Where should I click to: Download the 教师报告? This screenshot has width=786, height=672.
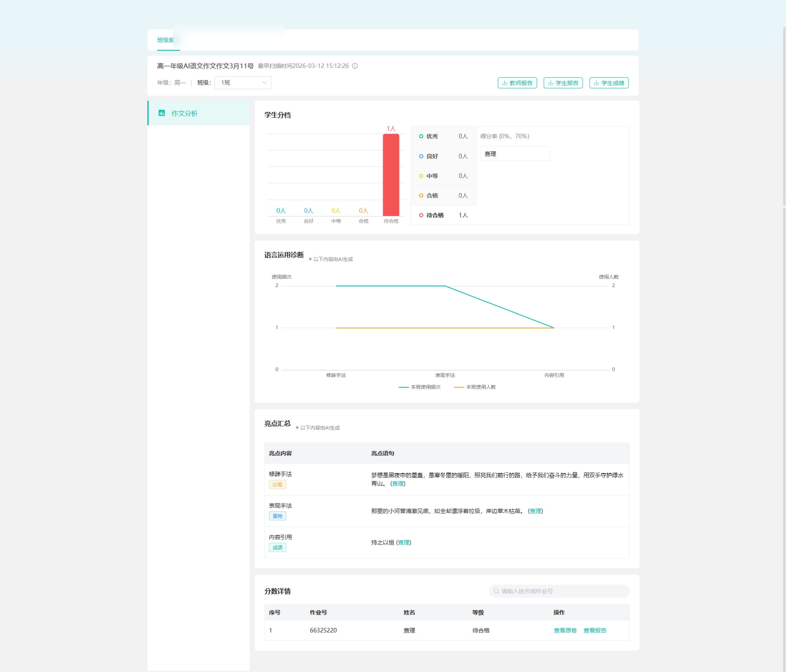click(517, 83)
